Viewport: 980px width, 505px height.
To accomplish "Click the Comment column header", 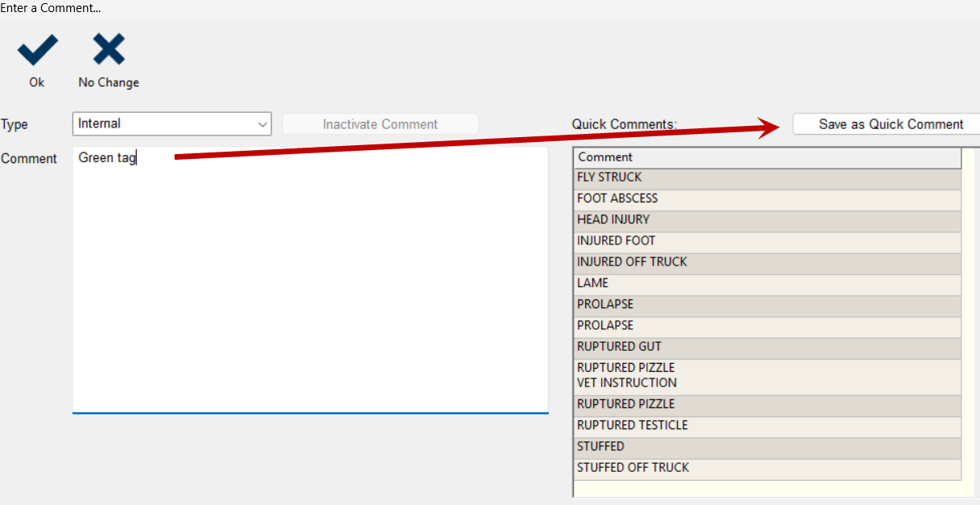I will click(767, 157).
